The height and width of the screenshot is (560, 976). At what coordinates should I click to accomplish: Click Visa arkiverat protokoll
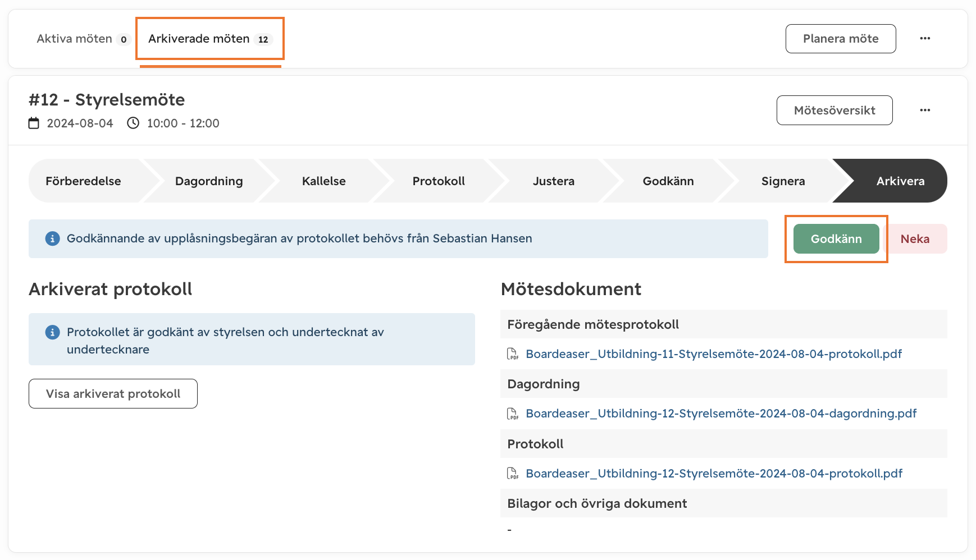(113, 394)
